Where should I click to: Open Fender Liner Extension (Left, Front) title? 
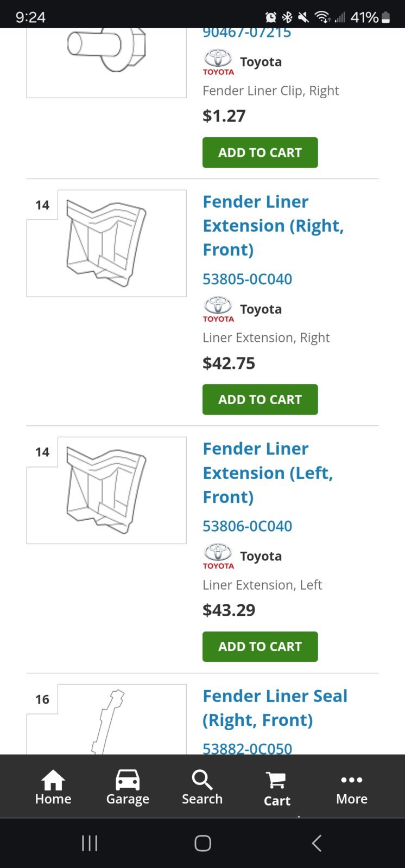click(x=268, y=473)
